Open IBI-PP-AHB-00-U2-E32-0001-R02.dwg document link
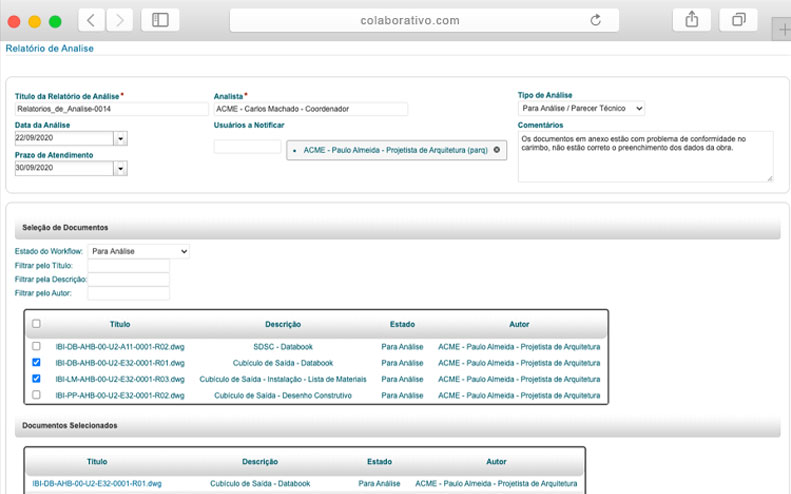 click(120, 395)
